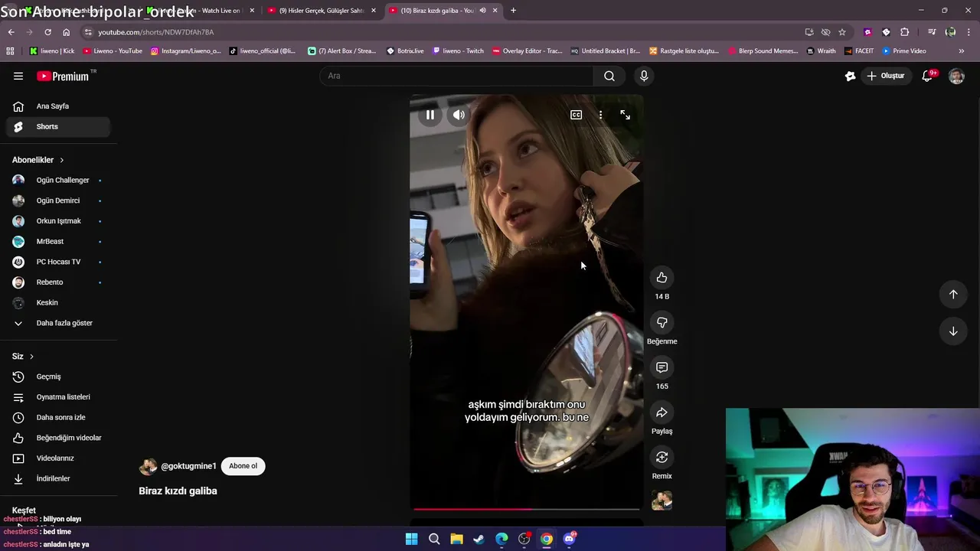The height and width of the screenshot is (551, 980).
Task: Mute the Shorts video volume
Action: tap(459, 115)
